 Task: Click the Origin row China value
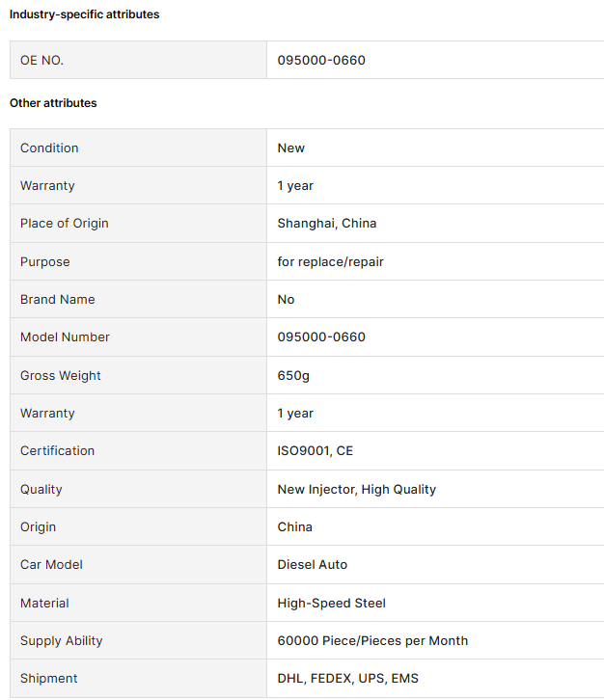pyautogui.click(x=294, y=527)
